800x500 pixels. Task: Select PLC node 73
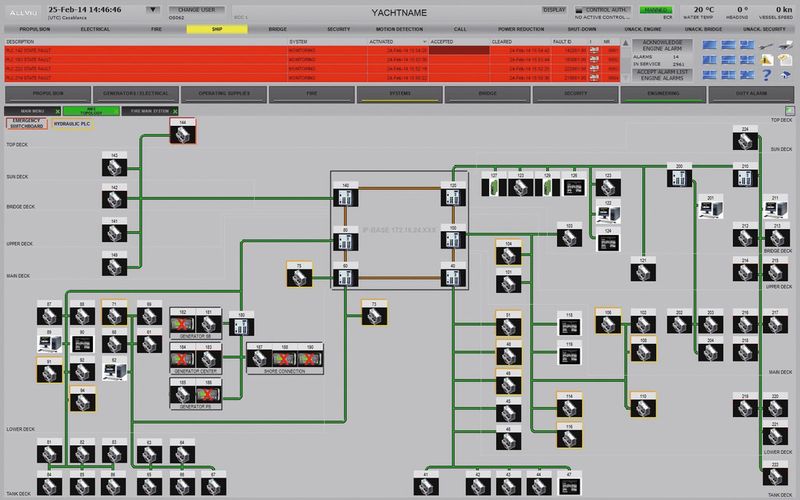point(374,313)
